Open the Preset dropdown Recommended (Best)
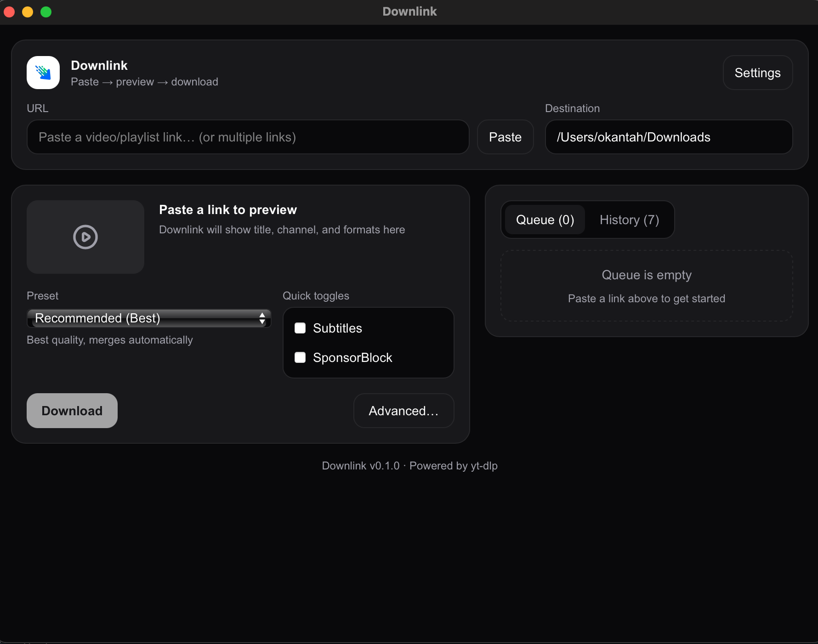The width and height of the screenshot is (818, 644). [149, 318]
